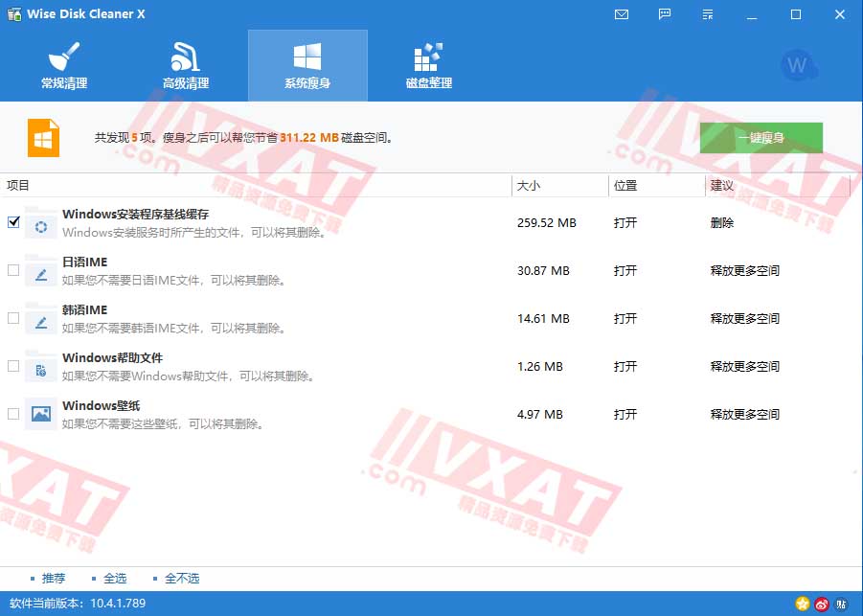Open the feedback chat bubble icon
Image resolution: width=863 pixels, height=616 pixels.
tap(666, 14)
